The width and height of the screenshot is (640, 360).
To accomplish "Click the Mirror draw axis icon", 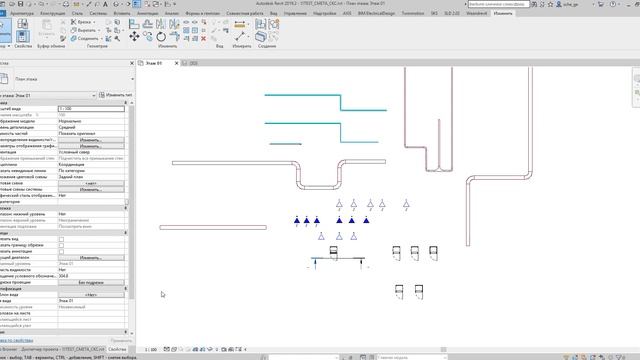I will click(174, 24).
